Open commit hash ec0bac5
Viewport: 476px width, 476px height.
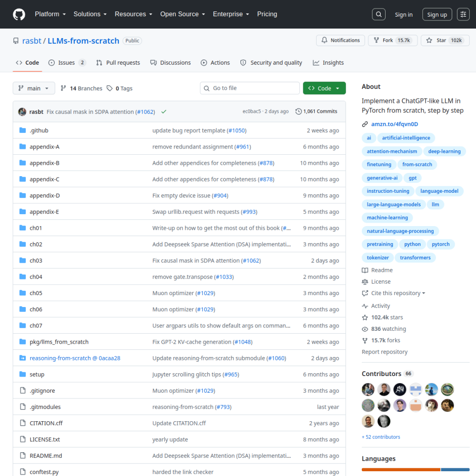[251, 111]
